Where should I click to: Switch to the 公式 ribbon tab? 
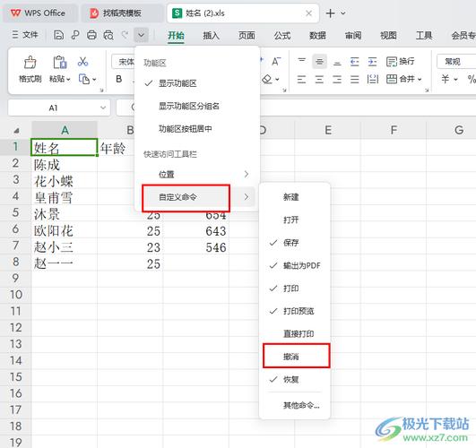pyautogui.click(x=282, y=36)
